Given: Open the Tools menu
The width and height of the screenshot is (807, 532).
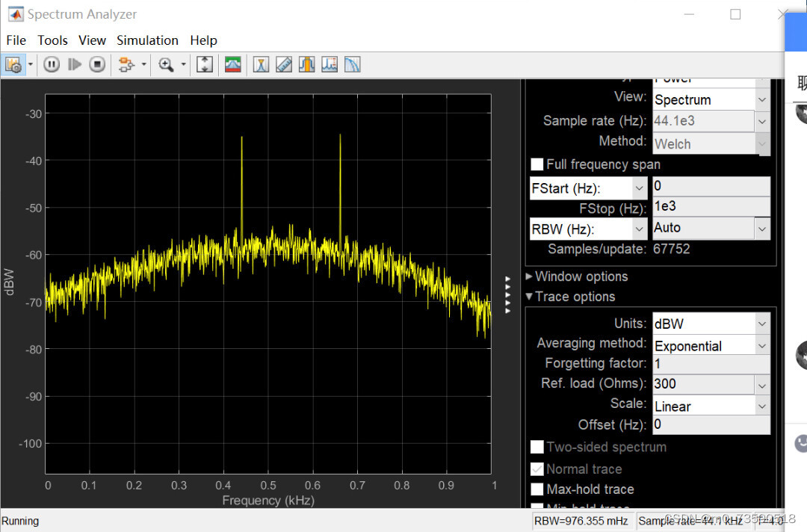Looking at the screenshot, I should (x=52, y=40).
